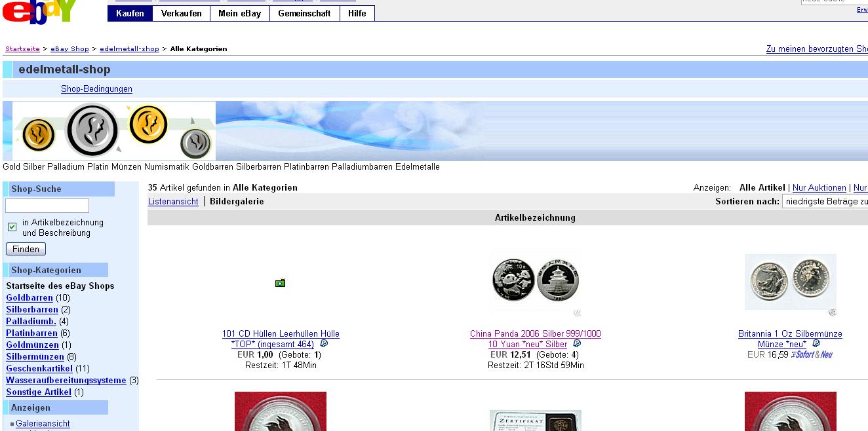The height and width of the screenshot is (431, 868).
Task: Open the Sonstige Artikel category
Action: point(39,392)
